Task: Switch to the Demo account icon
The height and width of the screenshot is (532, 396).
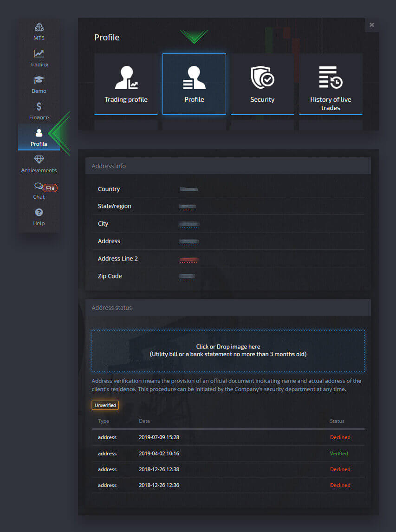Action: (x=39, y=84)
